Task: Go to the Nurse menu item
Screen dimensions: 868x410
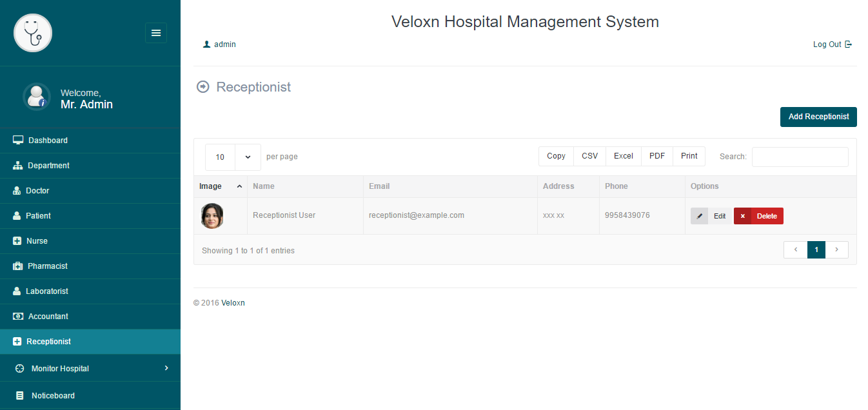Action: point(37,241)
